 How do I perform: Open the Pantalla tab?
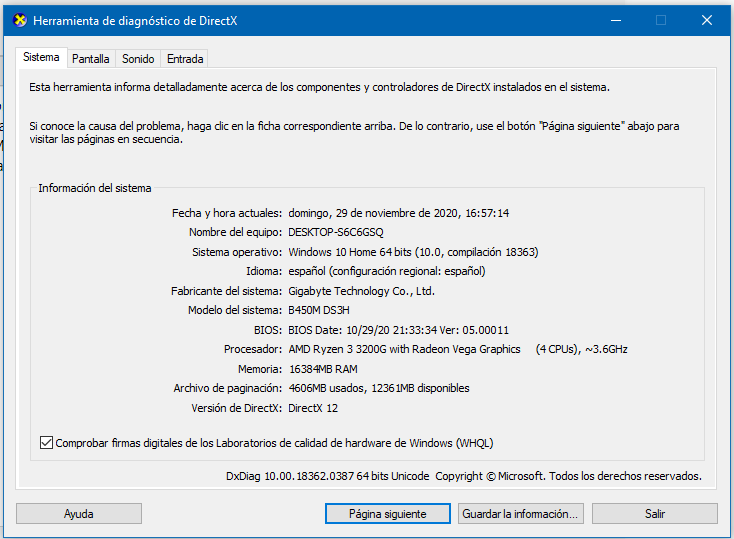coord(91,59)
